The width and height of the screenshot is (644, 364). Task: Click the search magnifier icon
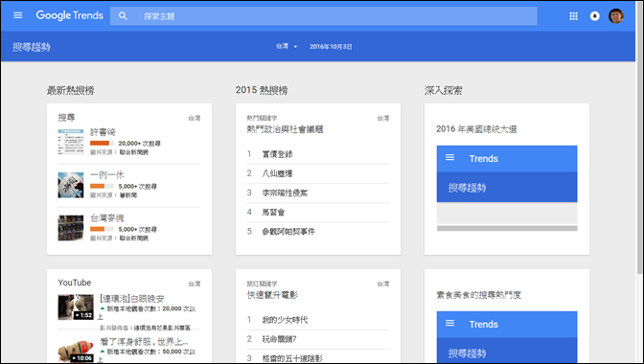(123, 16)
